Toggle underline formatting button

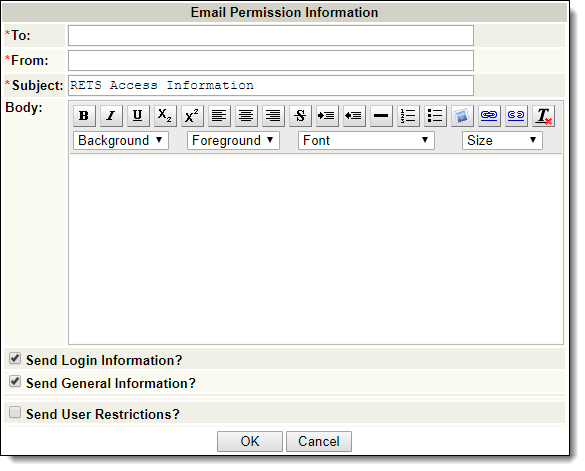point(138,116)
